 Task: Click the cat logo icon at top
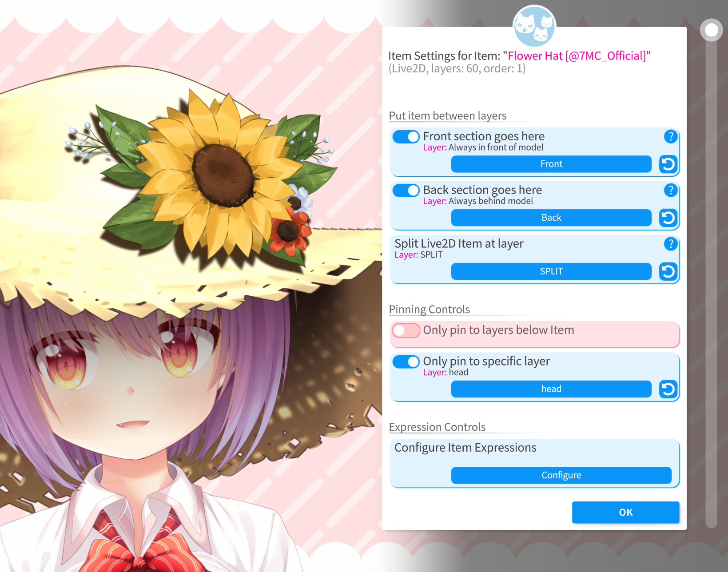pos(534,26)
